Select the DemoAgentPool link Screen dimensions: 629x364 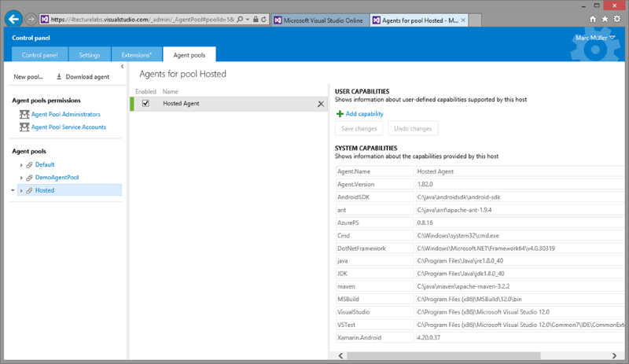pyautogui.click(x=57, y=178)
